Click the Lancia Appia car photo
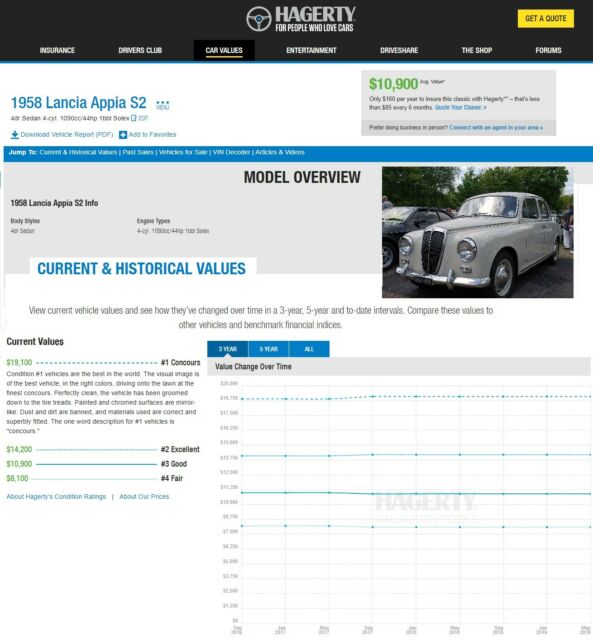 478,232
